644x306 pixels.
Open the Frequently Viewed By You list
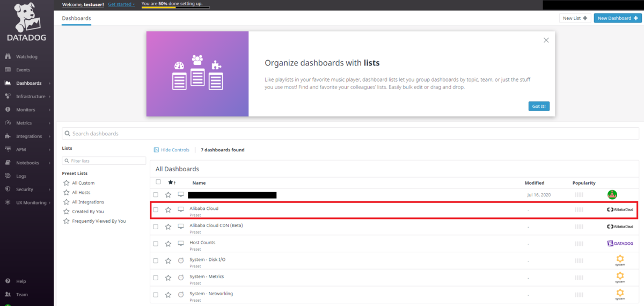coord(99,221)
